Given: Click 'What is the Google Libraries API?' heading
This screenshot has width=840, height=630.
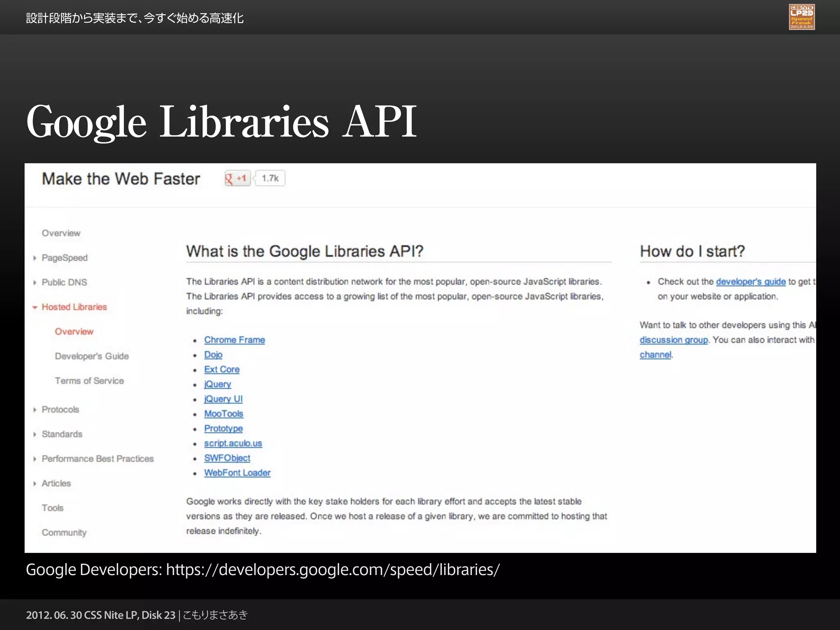Looking at the screenshot, I should [x=305, y=251].
